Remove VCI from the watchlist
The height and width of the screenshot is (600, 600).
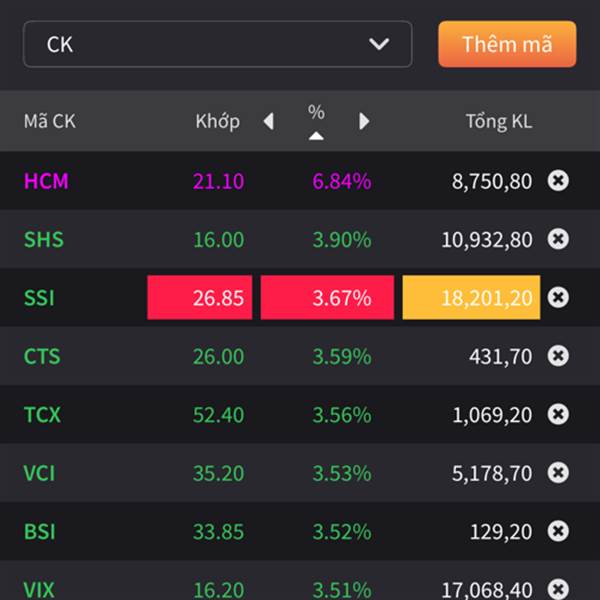(x=559, y=472)
